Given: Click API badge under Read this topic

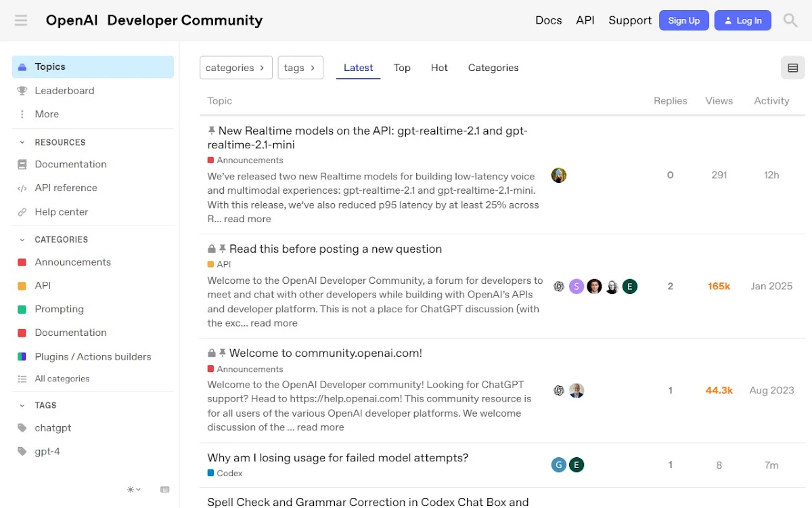Looking at the screenshot, I should 219,264.
